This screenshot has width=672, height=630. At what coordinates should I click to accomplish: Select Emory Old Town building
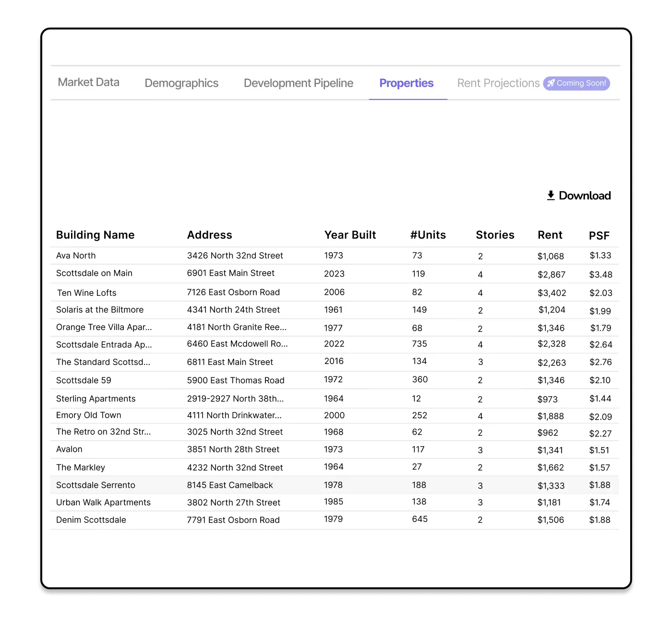point(89,415)
